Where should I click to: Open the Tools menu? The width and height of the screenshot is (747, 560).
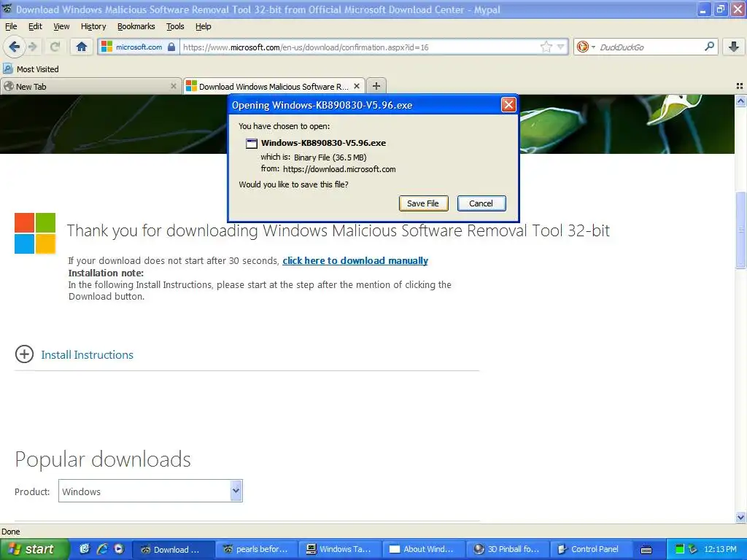click(x=175, y=26)
